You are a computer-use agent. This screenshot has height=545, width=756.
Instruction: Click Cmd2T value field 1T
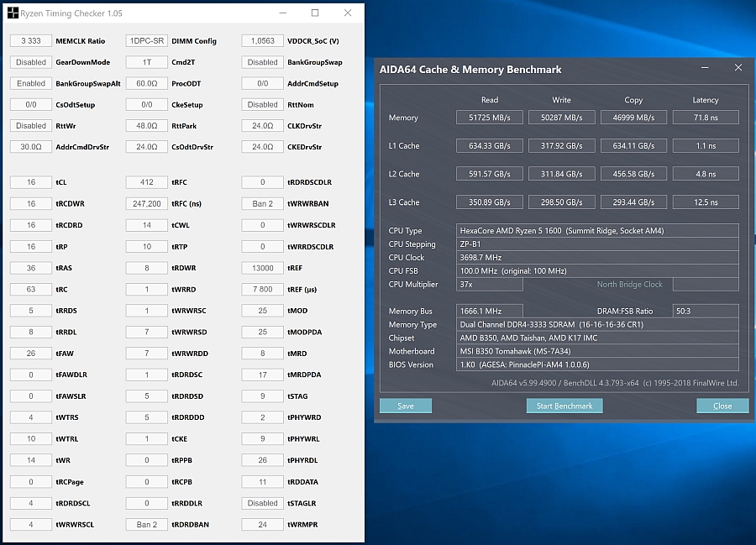pyautogui.click(x=146, y=62)
